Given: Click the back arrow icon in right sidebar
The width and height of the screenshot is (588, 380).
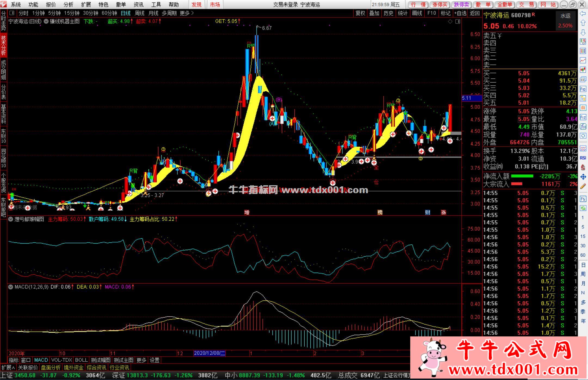Looking at the screenshot, I should pyautogui.click(x=583, y=13).
